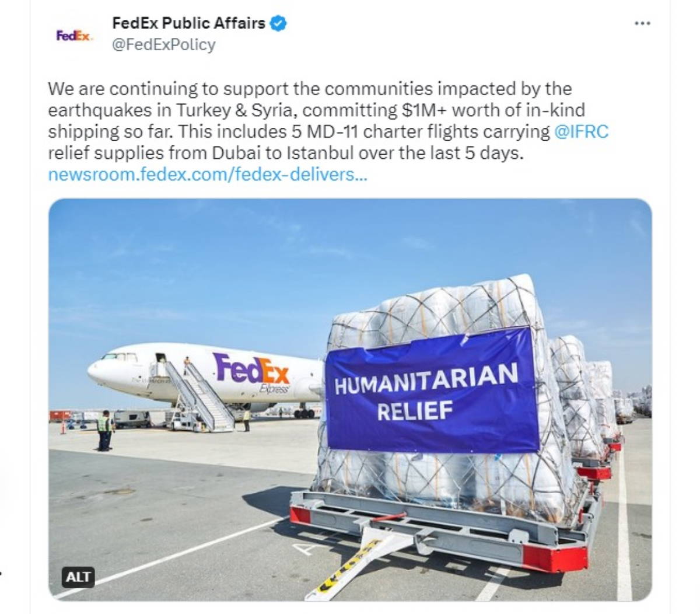The height and width of the screenshot is (614, 700).
Task: Click the red corner of the cargo dolly
Action: 555,557
